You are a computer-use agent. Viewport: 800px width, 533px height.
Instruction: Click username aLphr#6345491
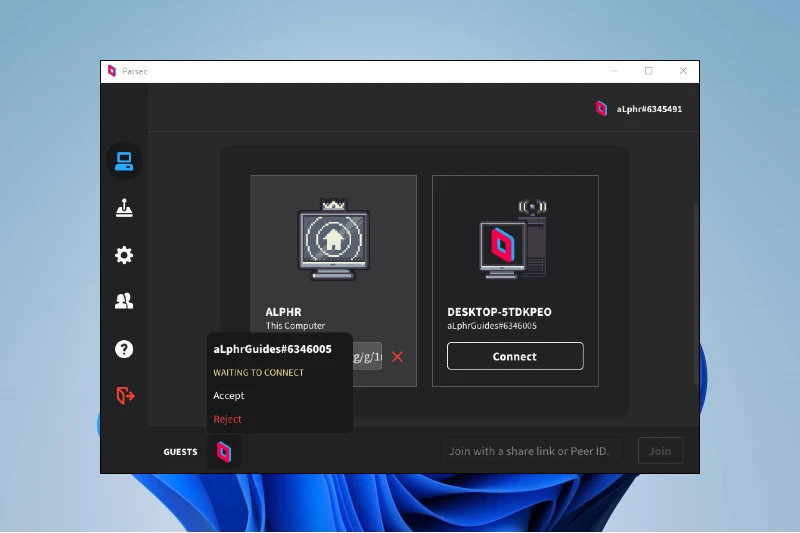(x=649, y=109)
